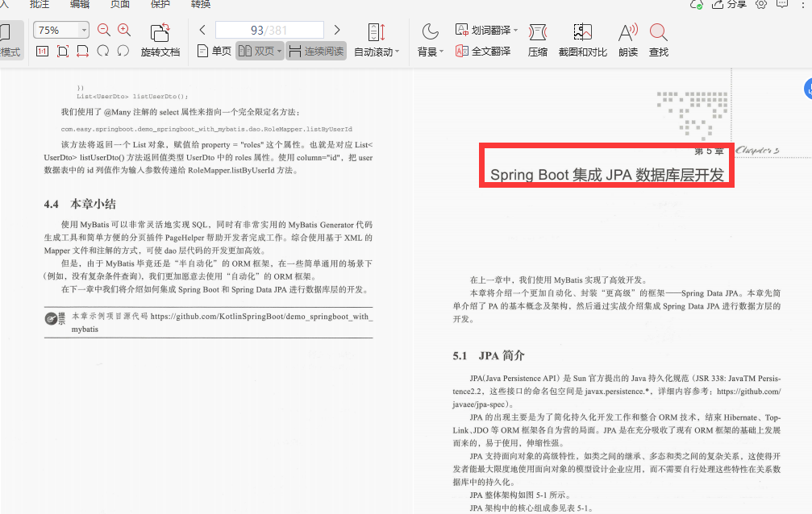Click the line 在上一章中，我们使用 MyBatis 实现了高效开发
The height and width of the screenshot is (514, 812).
558,280
